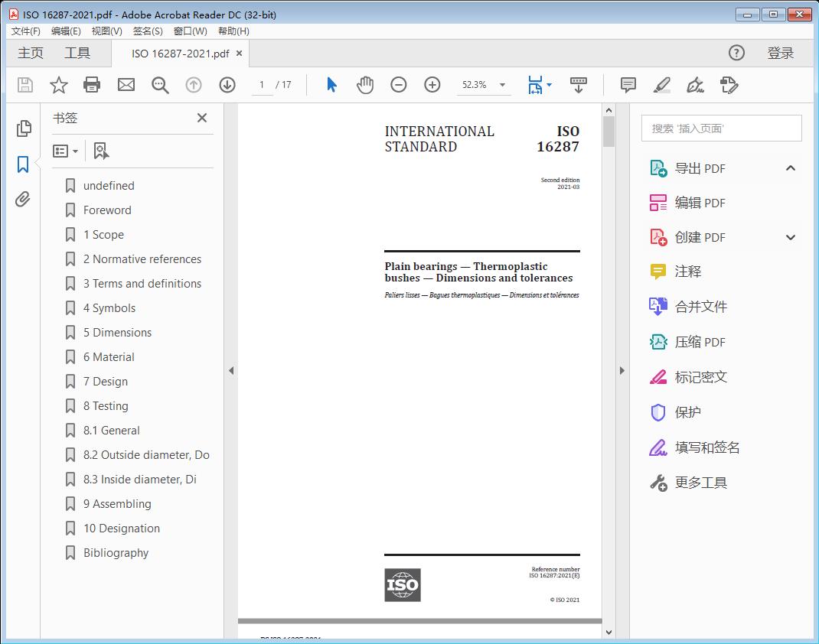Open the 52.3% zoom level dropdown
Screen dimensions: 819x644
pos(502,85)
